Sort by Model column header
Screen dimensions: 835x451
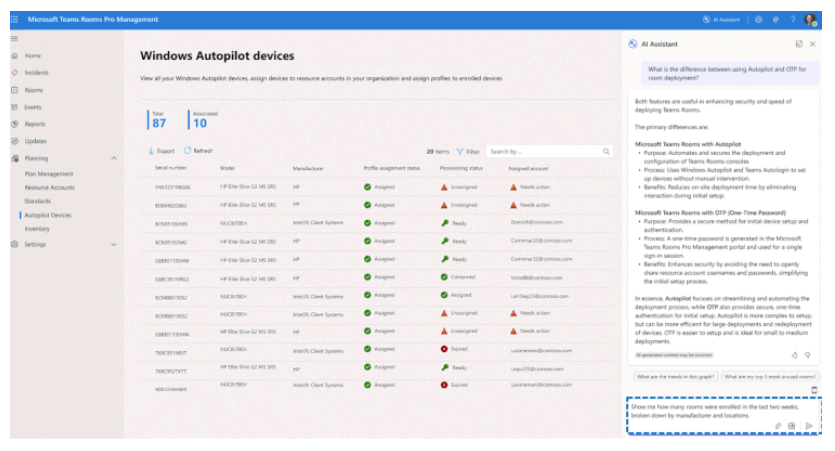(x=227, y=168)
